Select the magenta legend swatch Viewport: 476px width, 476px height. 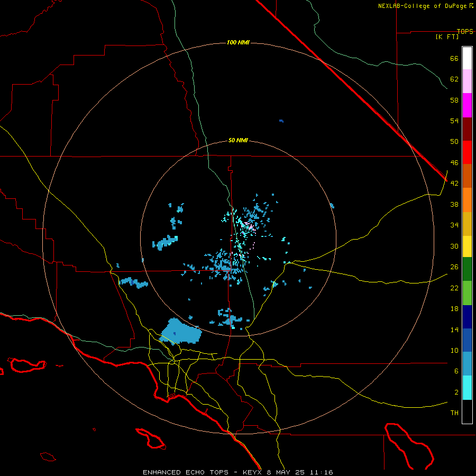point(467,105)
